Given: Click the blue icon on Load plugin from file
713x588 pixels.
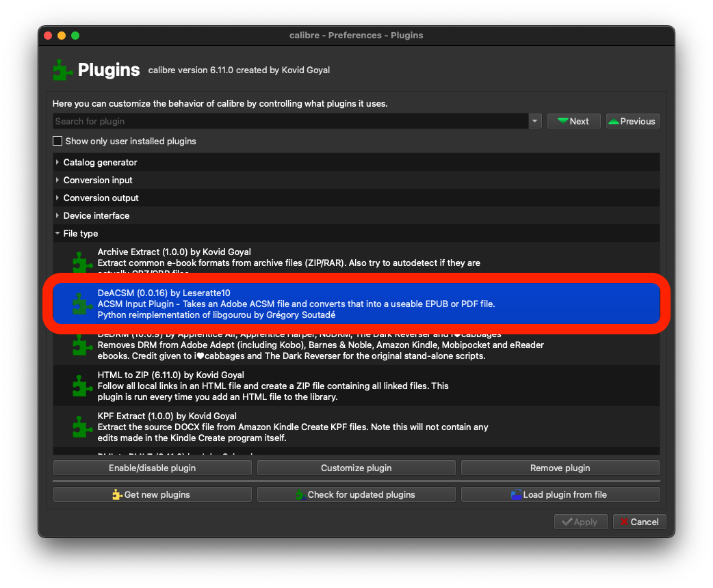Looking at the screenshot, I should coord(516,494).
